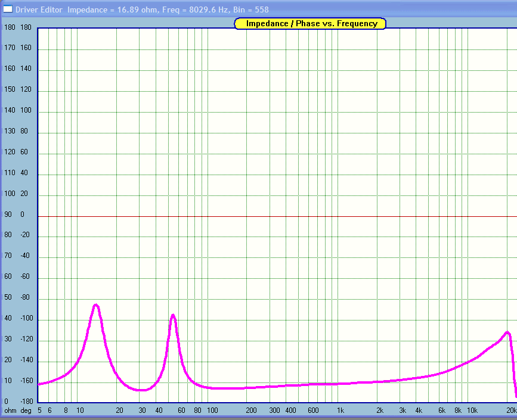Click the 170 ohm axis label
The width and height of the screenshot is (517, 420).
[x=10, y=48]
